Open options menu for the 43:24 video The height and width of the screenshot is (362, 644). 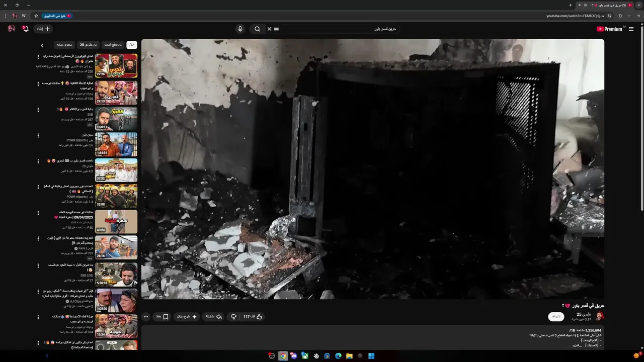(x=38, y=213)
